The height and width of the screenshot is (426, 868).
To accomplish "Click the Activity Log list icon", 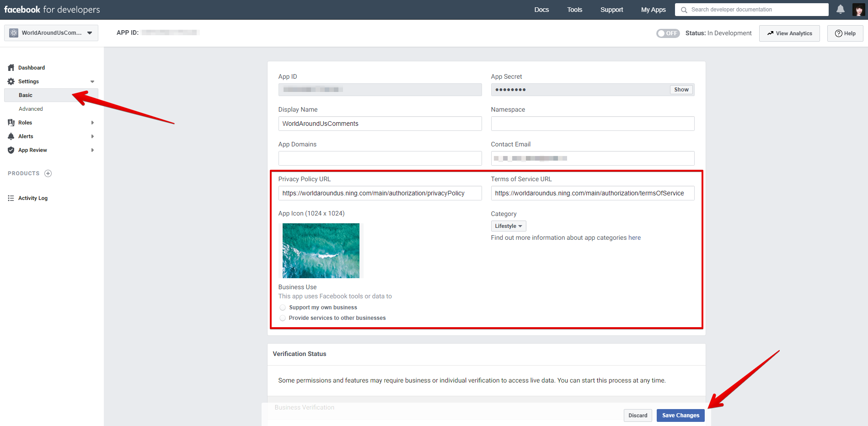I will [x=11, y=198].
